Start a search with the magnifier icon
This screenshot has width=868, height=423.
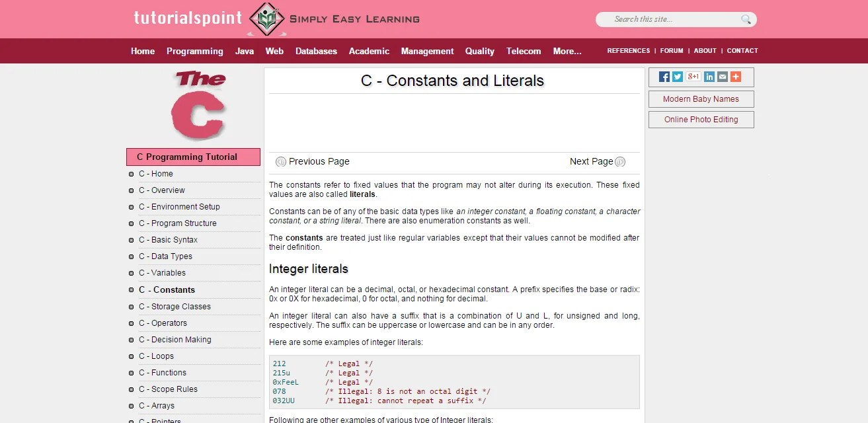click(x=746, y=19)
